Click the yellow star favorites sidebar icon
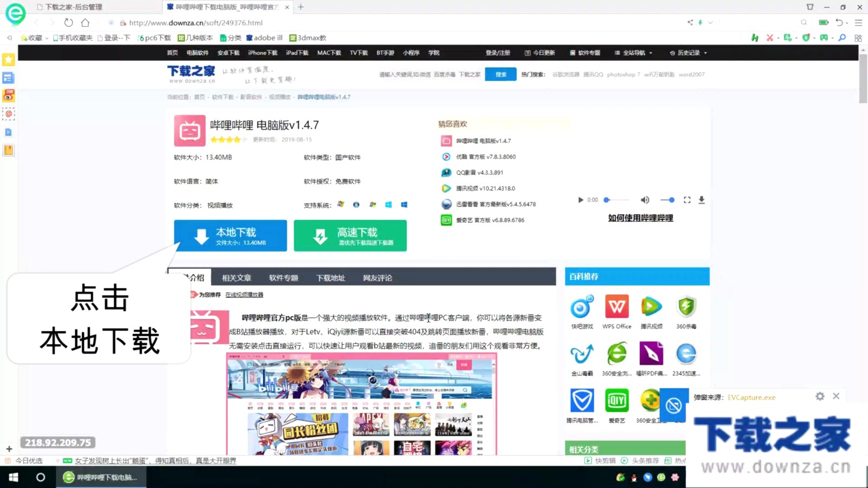This screenshot has height=488, width=868. click(x=9, y=60)
